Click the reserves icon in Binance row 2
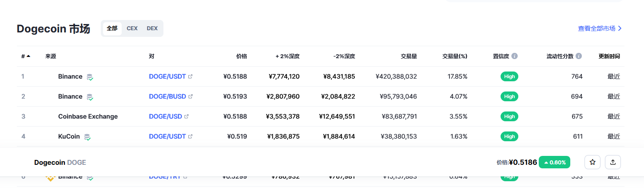 pyautogui.click(x=90, y=97)
